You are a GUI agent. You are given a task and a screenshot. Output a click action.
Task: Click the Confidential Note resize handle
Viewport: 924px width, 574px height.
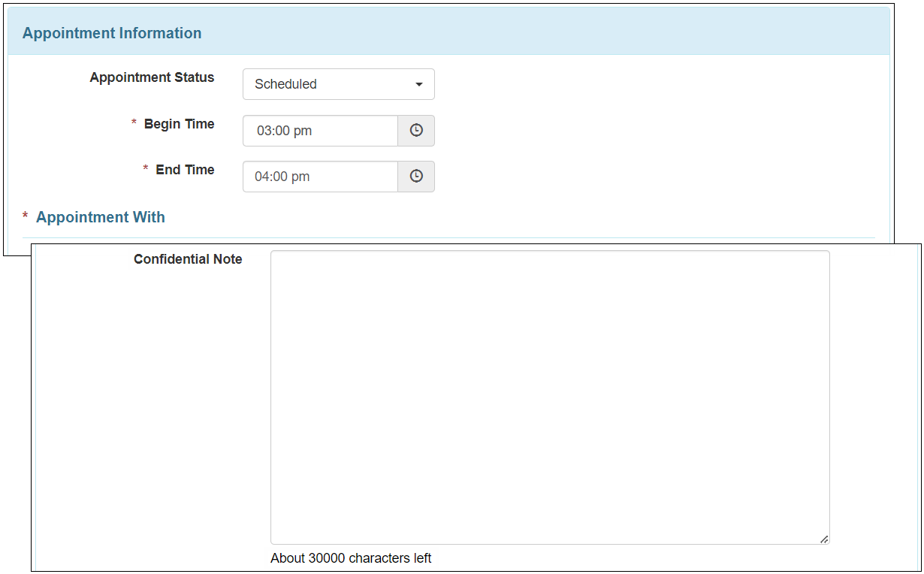click(x=824, y=539)
